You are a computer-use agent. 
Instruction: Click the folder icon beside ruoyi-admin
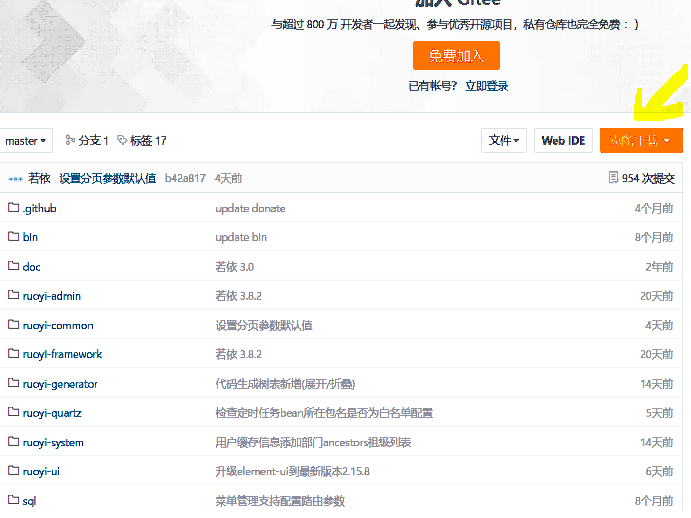coord(14,295)
